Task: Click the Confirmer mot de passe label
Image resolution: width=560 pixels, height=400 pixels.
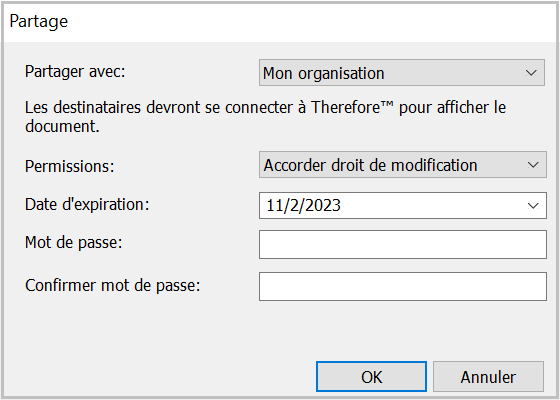Action: 112,285
